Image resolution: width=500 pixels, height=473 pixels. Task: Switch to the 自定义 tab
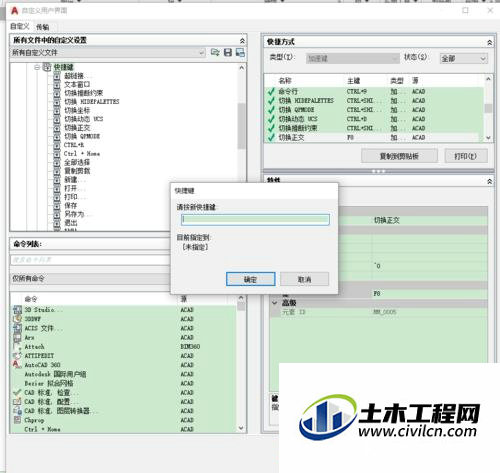[20, 26]
